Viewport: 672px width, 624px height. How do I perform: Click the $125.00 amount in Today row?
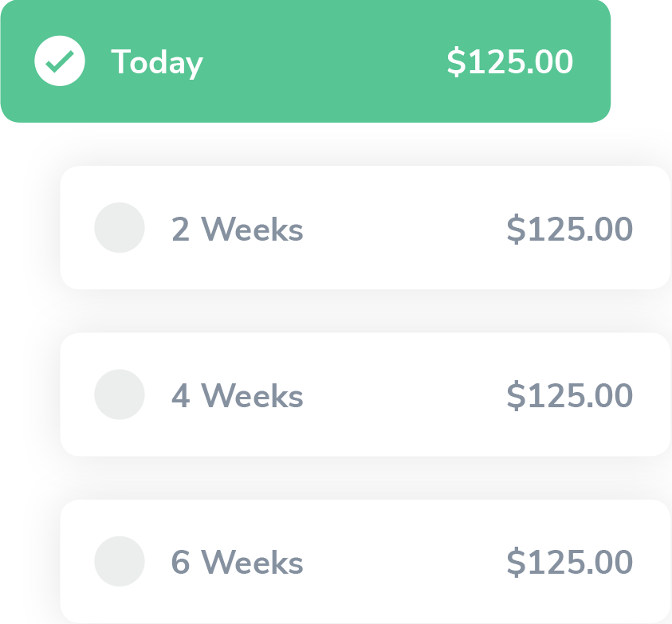point(509,62)
